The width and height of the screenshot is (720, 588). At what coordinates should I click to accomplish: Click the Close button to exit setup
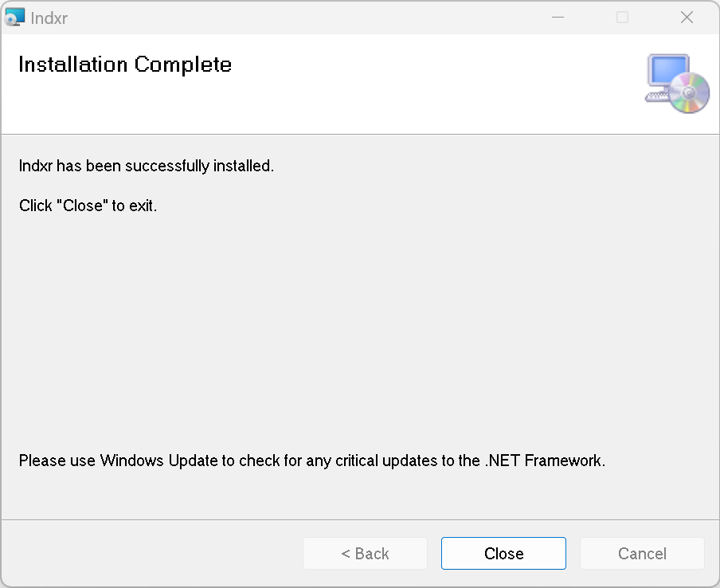tap(503, 553)
